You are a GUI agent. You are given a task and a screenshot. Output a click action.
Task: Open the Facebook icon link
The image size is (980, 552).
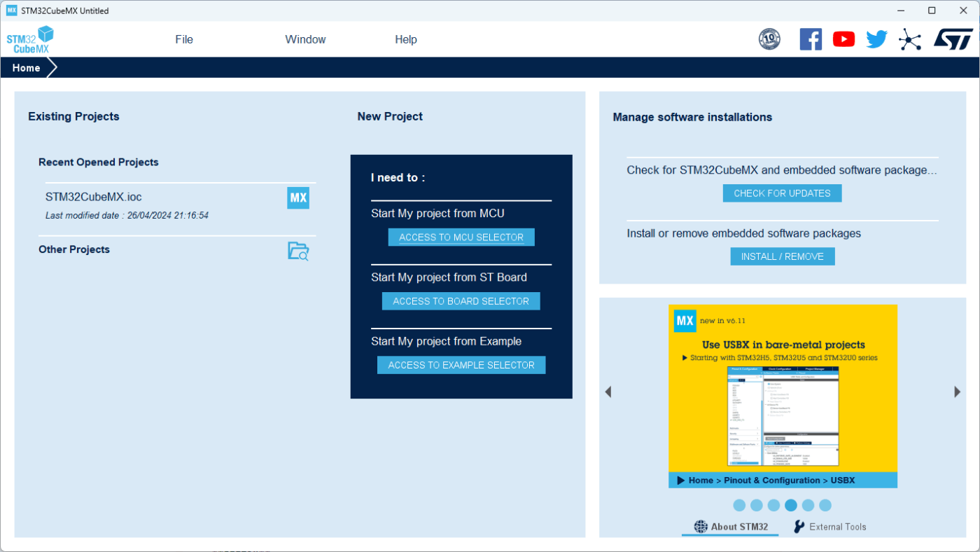coord(811,39)
